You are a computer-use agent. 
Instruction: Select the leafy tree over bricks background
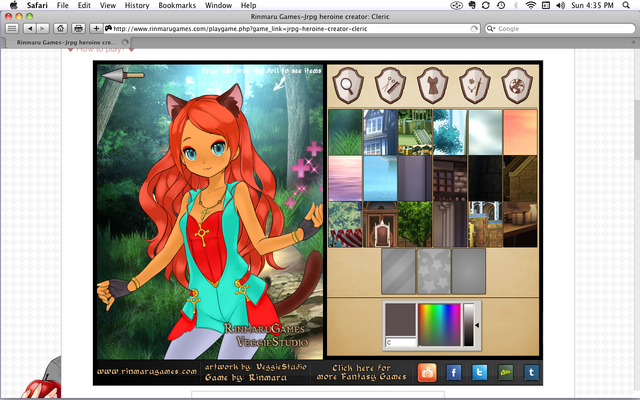tap(415, 224)
